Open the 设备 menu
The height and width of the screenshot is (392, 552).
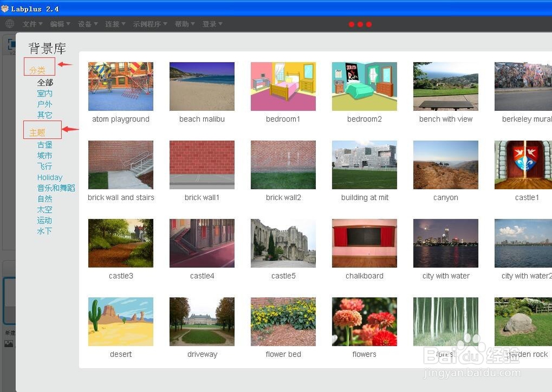(x=87, y=24)
